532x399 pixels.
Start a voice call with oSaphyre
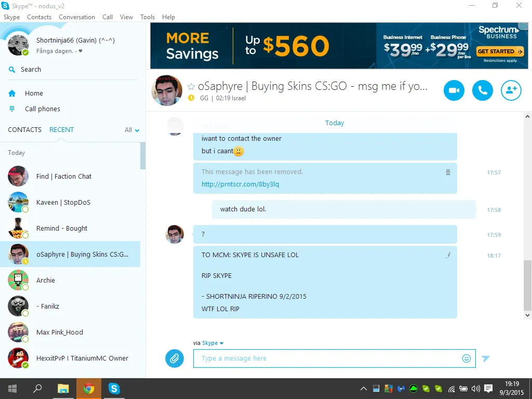click(x=483, y=90)
